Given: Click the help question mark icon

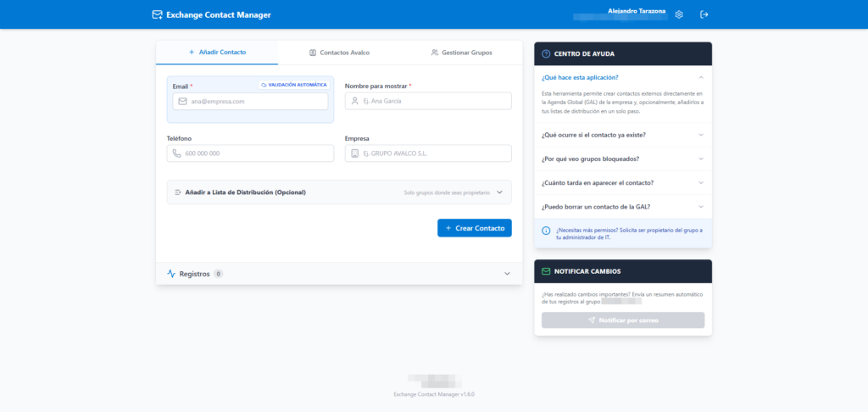Looking at the screenshot, I should [546, 54].
